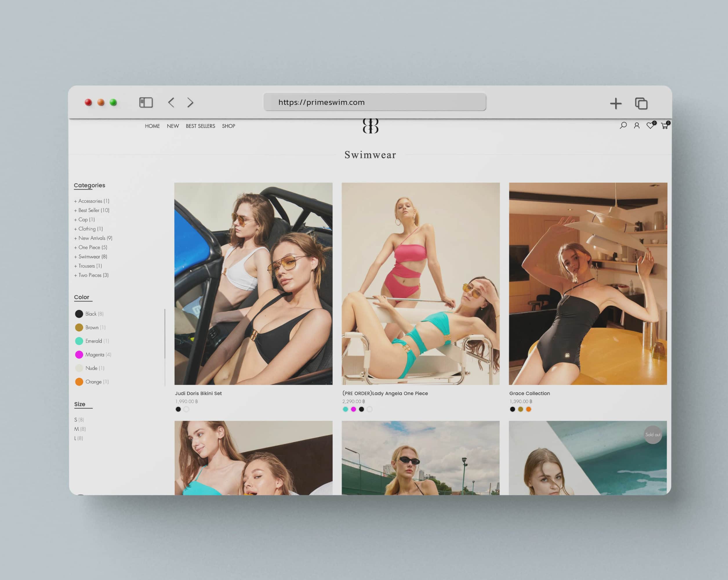Click the user account icon
The height and width of the screenshot is (580, 728).
[x=636, y=126]
